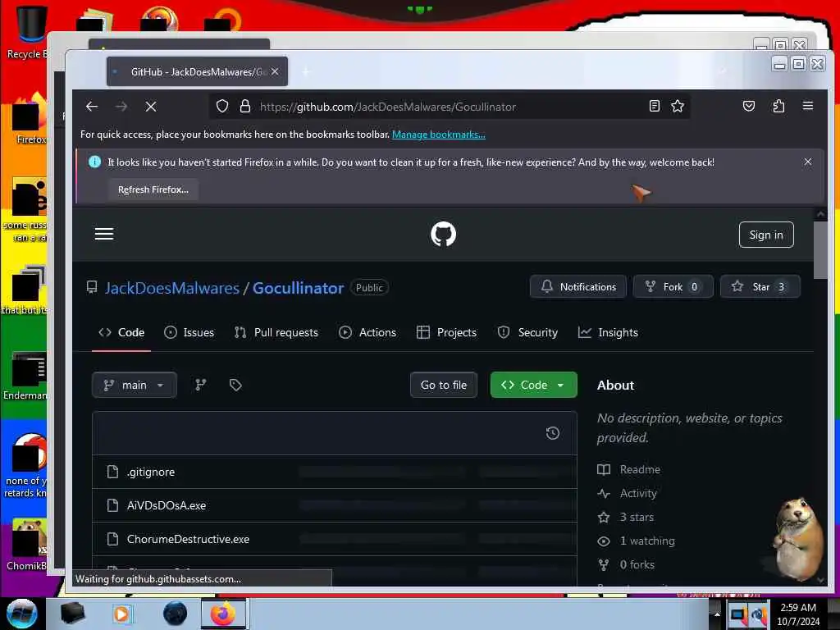Open the Gocullinator repository link
Screen dimensions: 840x630
click(299, 288)
